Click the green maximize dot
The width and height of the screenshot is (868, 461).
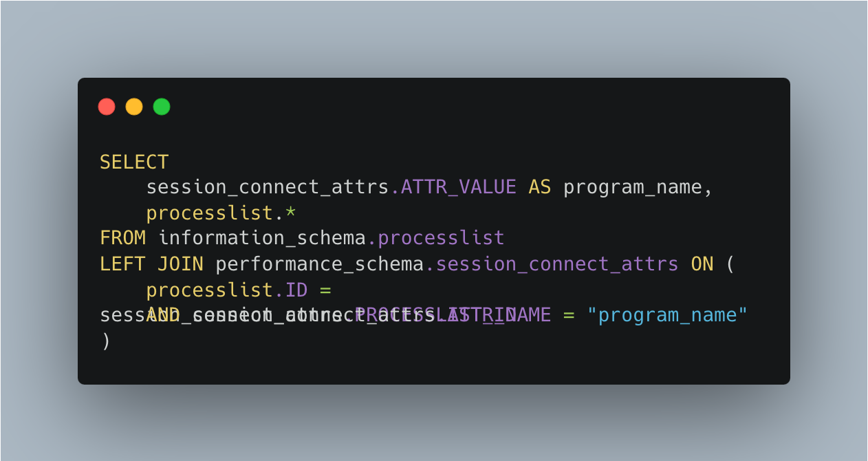(x=162, y=107)
